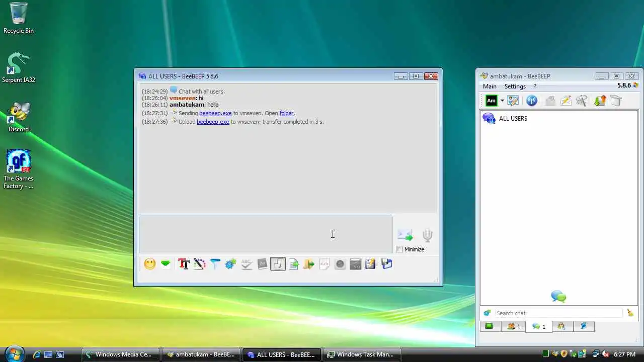The width and height of the screenshot is (644, 362).
Task: Click the dark gray window icon in chat toolbar
Action: [x=356, y=264]
